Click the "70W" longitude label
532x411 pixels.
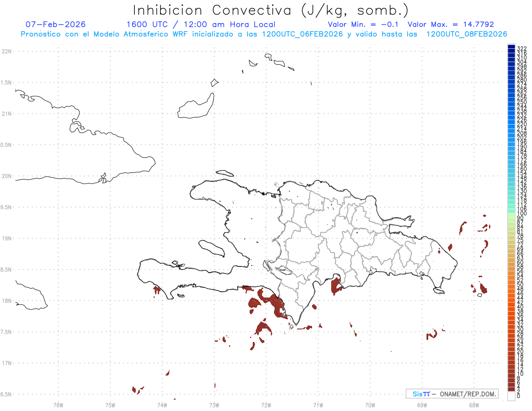point(370,404)
